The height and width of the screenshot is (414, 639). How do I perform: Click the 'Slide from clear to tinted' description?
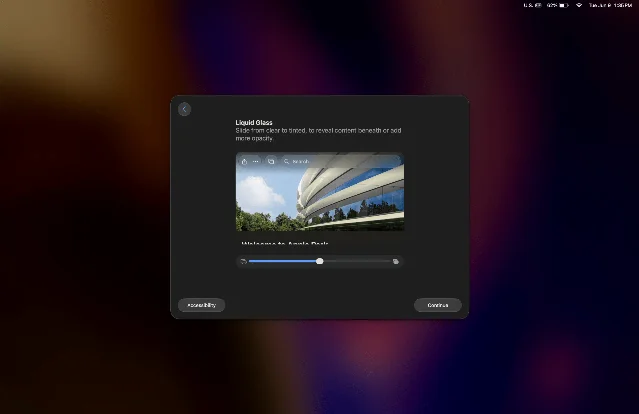pyautogui.click(x=318, y=134)
